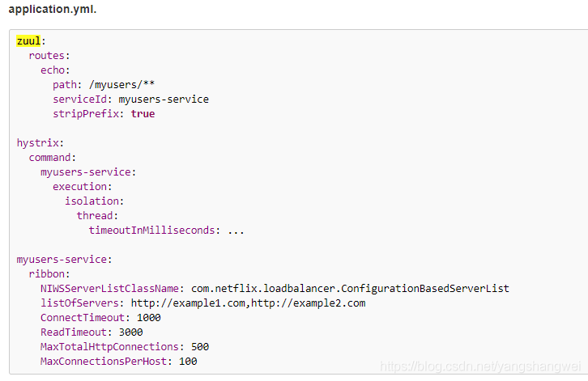
Task: Click the ReadTimeout value 3000
Action: [x=130, y=332]
